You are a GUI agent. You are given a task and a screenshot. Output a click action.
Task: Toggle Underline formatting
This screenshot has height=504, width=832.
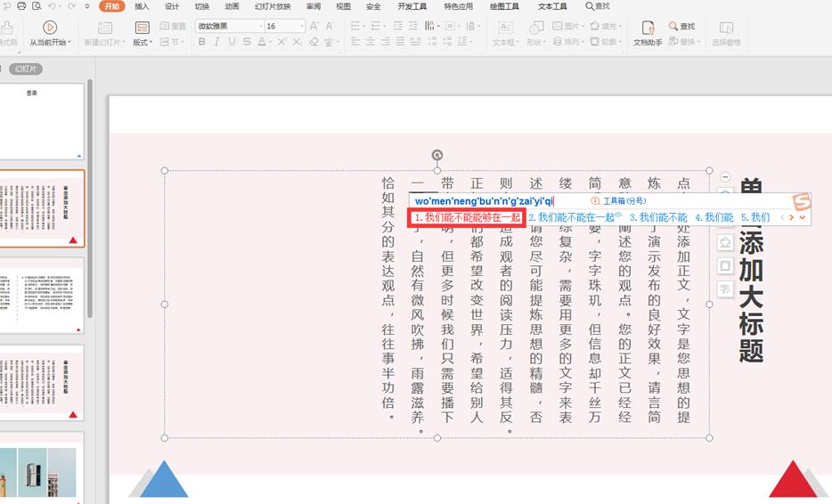(232, 41)
